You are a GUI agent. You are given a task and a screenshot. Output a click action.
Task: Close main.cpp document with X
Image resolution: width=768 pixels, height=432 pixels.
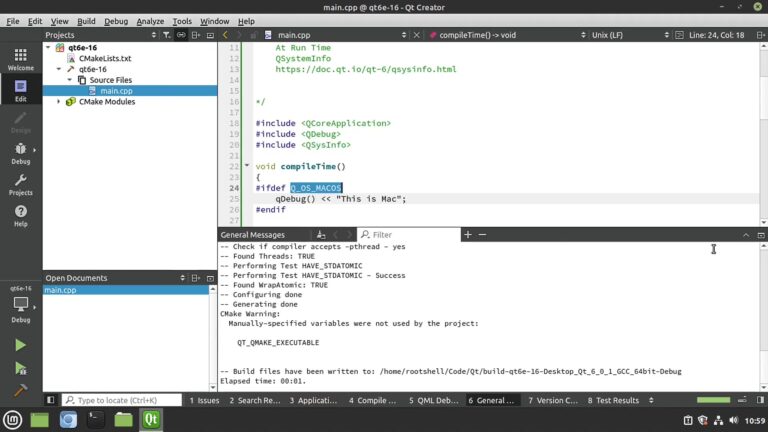[416, 35]
